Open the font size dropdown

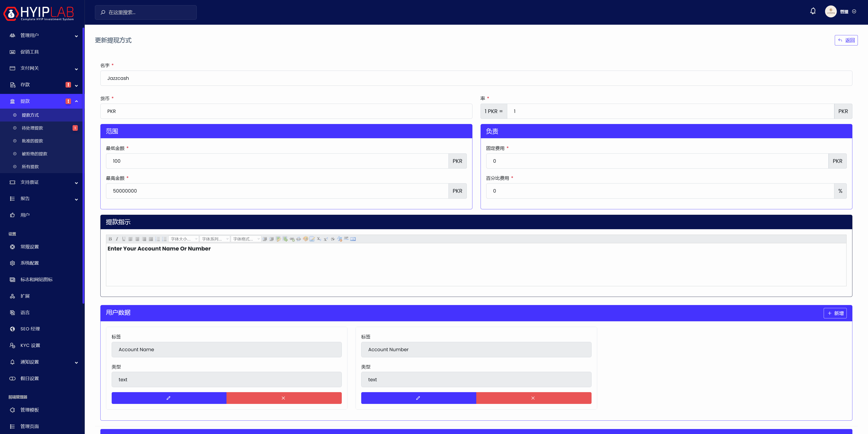click(x=184, y=239)
